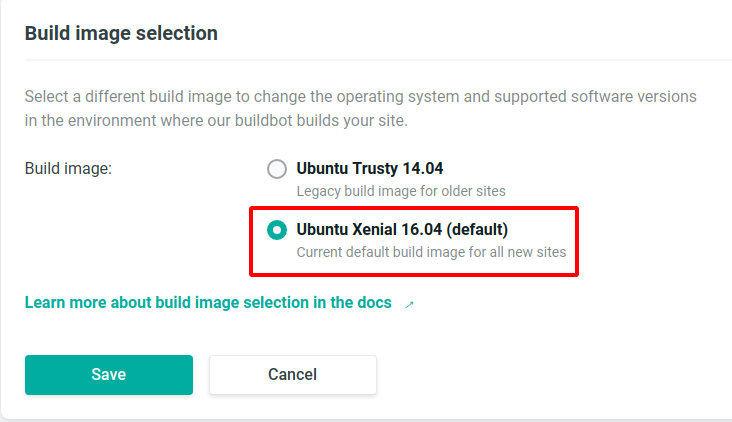Click the "Ubuntu Xenial 16.04 (default)" option label
This screenshot has height=422, width=732.
click(402, 230)
